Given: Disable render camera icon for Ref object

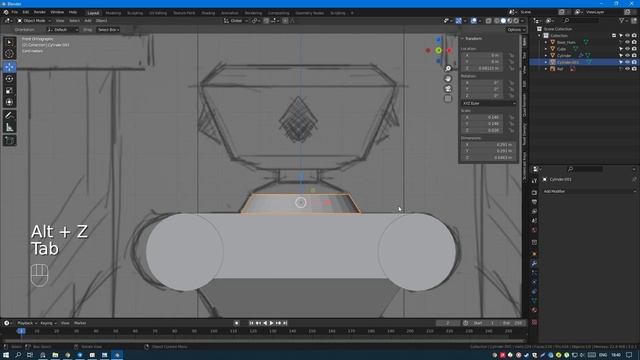Looking at the screenshot, I should click(634, 69).
